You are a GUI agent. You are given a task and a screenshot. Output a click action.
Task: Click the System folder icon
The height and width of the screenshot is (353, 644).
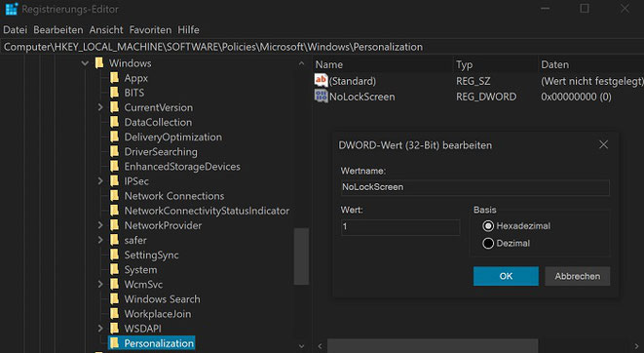click(115, 269)
